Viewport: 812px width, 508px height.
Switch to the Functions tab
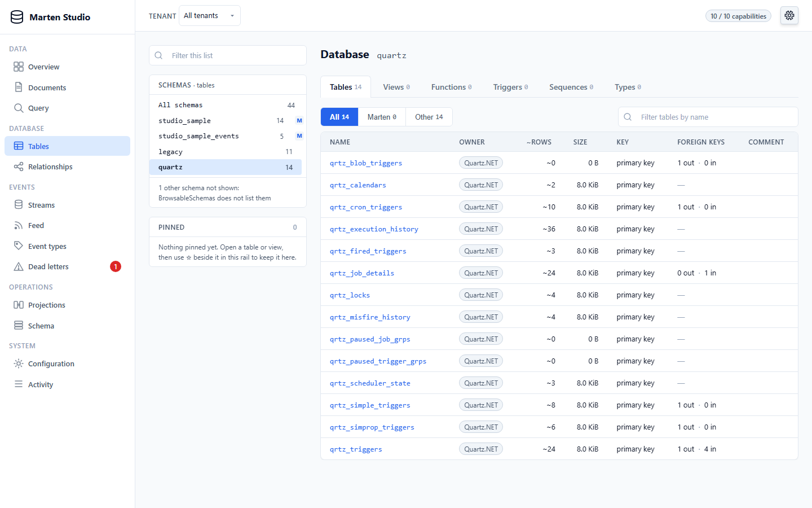451,87
